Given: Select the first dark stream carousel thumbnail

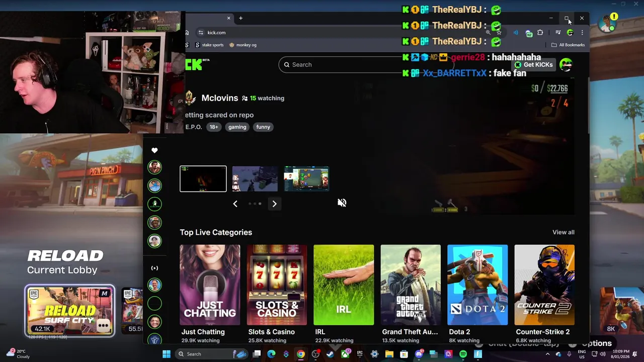Looking at the screenshot, I should (x=203, y=178).
